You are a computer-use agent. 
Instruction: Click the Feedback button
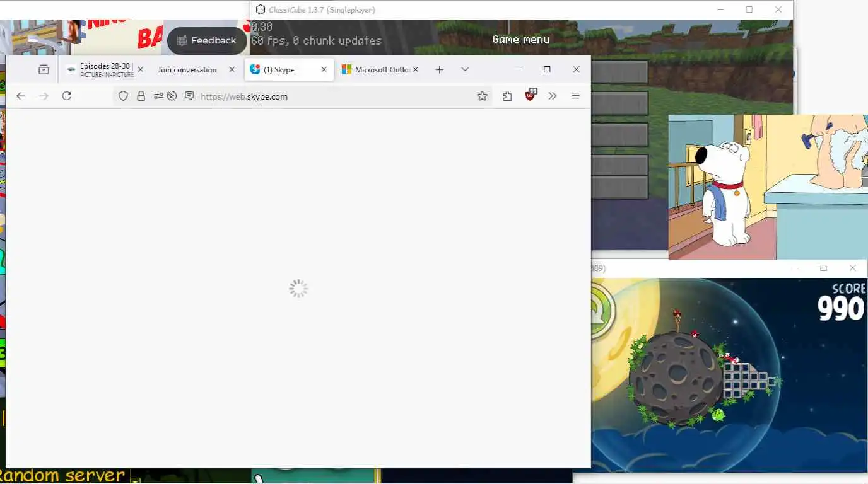(207, 40)
